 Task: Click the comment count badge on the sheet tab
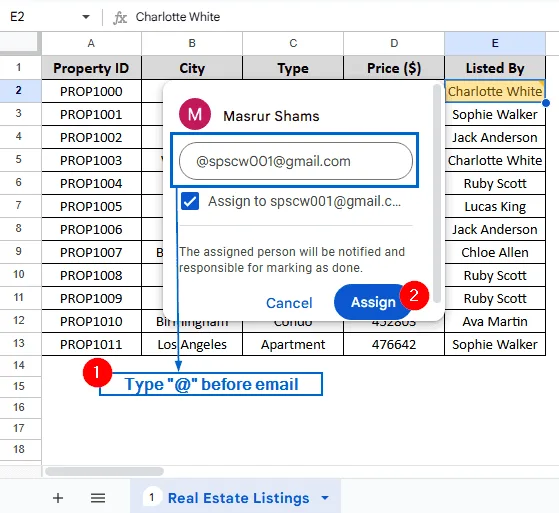(152, 497)
